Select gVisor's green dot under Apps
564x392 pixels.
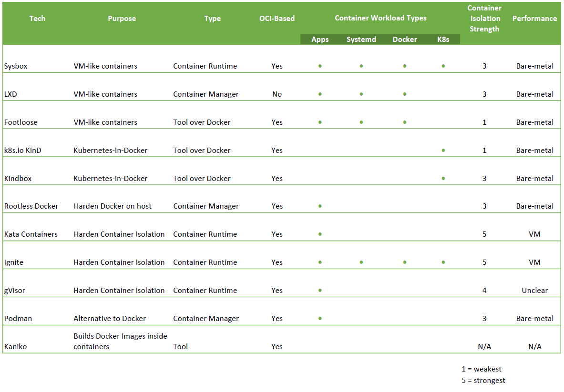[x=320, y=290]
